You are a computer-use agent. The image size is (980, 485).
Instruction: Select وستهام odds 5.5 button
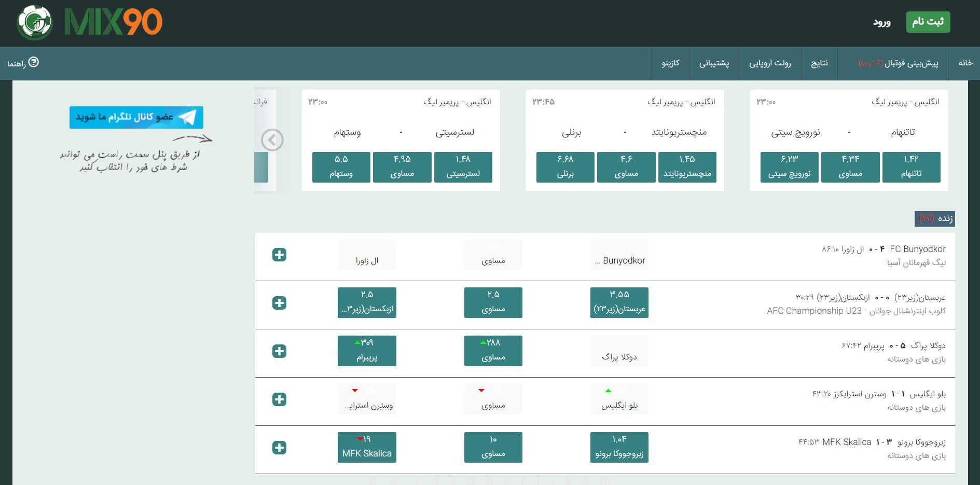point(341,167)
